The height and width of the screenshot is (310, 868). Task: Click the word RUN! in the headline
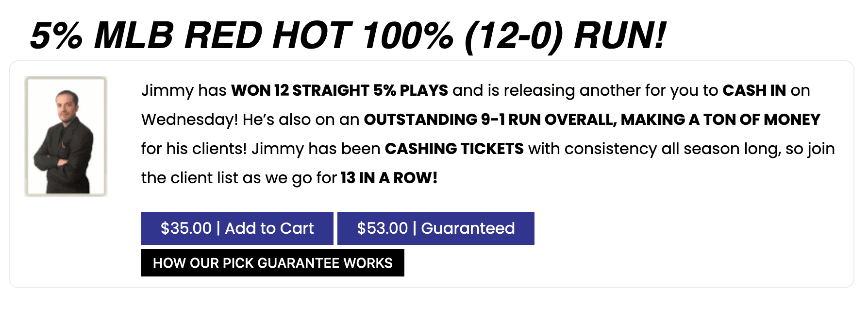pyautogui.click(x=620, y=36)
